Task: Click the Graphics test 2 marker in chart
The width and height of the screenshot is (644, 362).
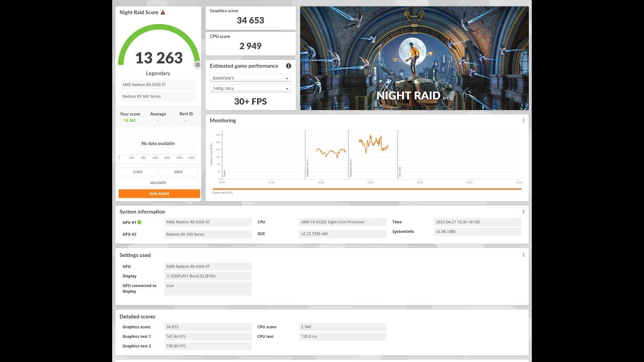Action: click(350, 168)
